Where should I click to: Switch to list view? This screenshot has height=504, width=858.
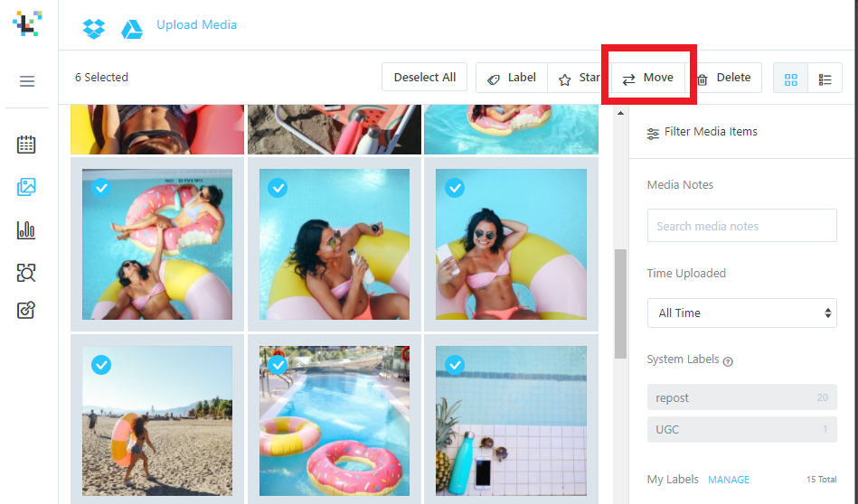tap(825, 79)
